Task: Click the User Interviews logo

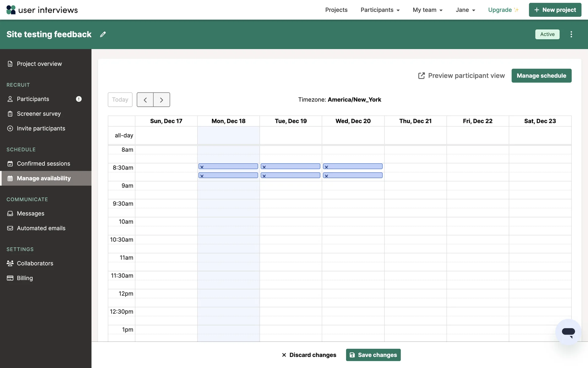Action: pos(42,10)
